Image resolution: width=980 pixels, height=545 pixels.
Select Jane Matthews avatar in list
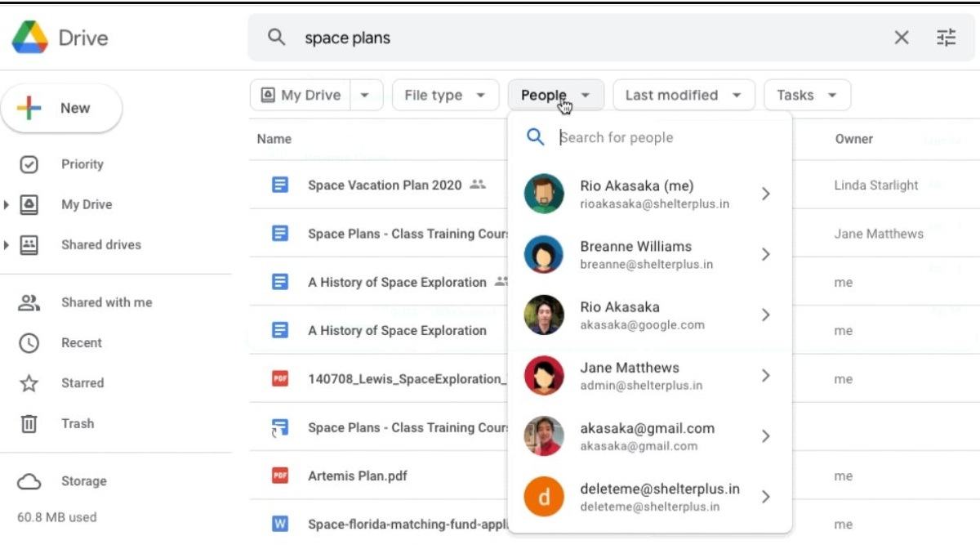(544, 375)
